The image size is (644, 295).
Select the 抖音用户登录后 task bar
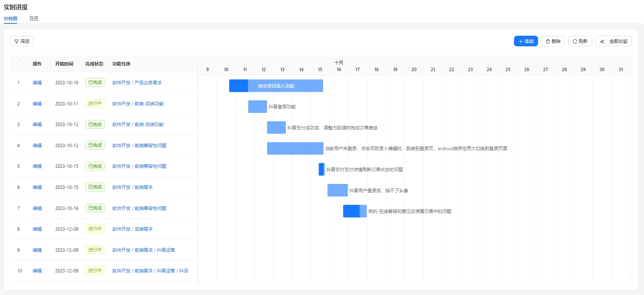click(x=337, y=190)
